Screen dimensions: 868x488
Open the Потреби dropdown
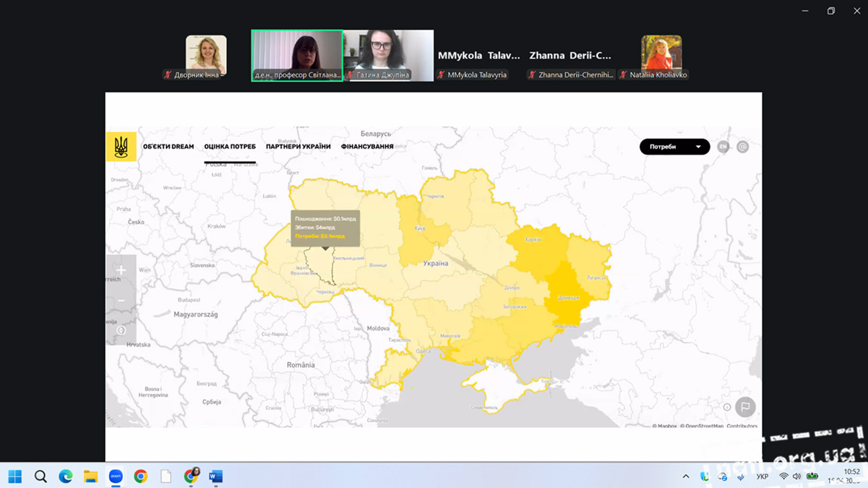tap(674, 147)
